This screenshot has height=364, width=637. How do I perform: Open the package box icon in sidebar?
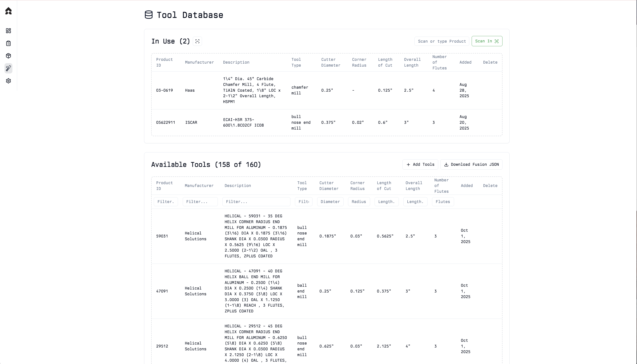9,56
